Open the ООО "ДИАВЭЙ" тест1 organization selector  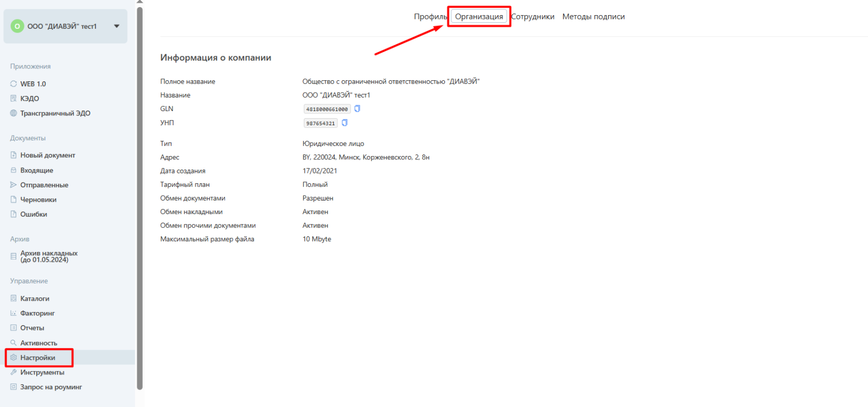(62, 26)
